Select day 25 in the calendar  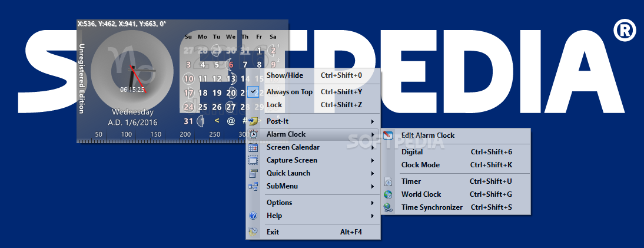point(203,107)
